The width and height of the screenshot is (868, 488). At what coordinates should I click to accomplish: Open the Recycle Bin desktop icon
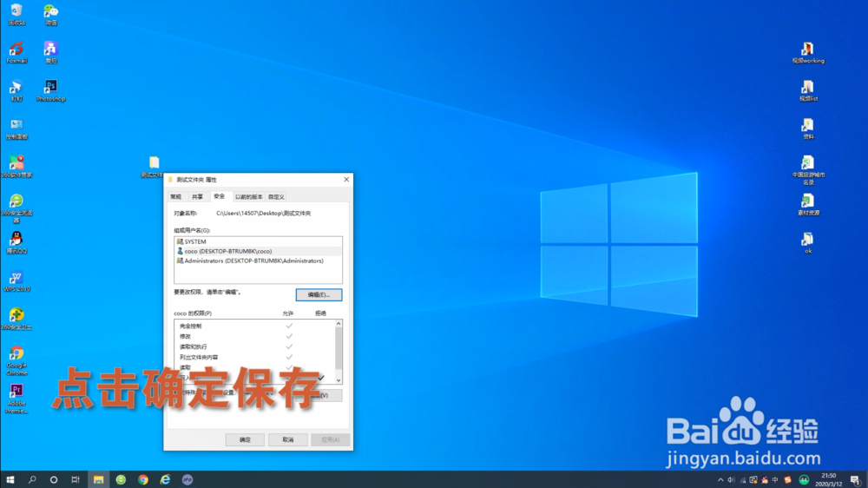(16, 14)
